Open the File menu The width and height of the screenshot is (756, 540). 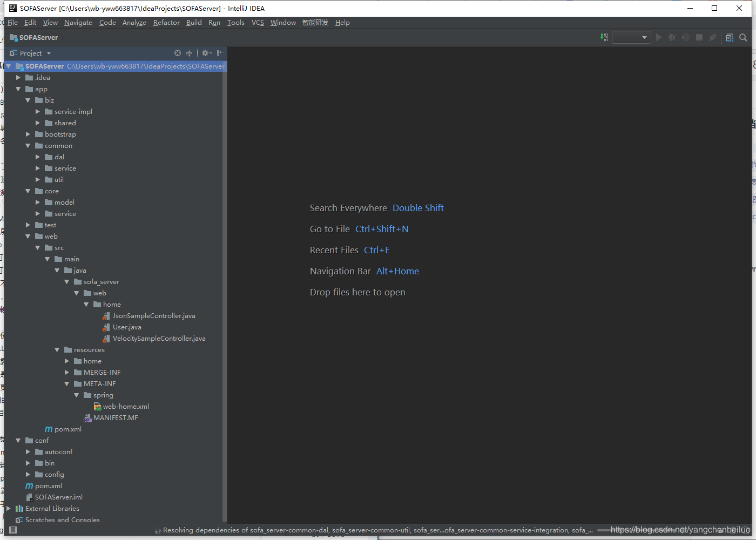pos(12,23)
